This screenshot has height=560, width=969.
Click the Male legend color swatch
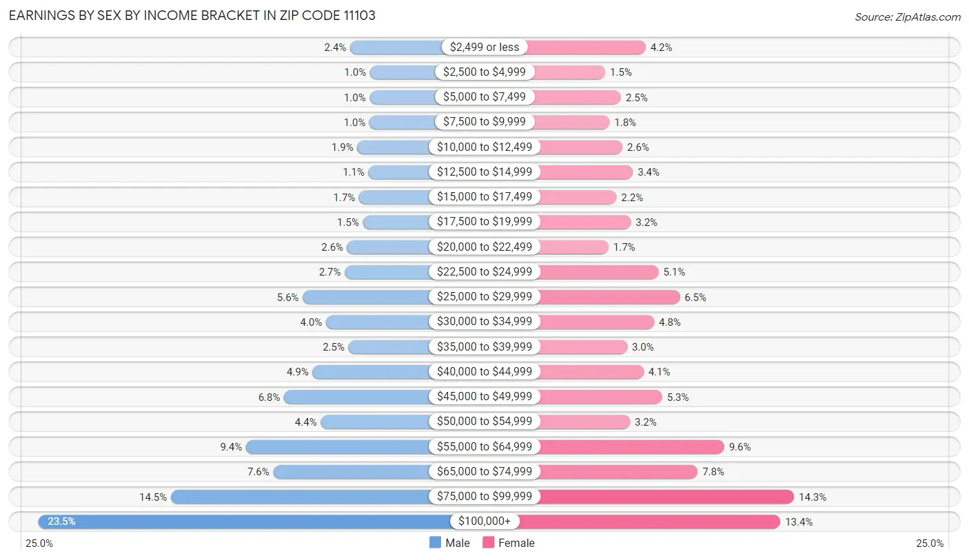click(x=435, y=543)
